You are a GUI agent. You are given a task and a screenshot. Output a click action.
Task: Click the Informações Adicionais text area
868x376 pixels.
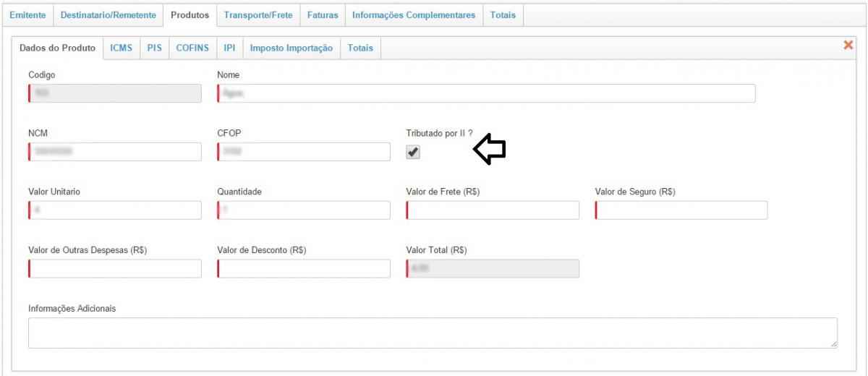pos(433,333)
